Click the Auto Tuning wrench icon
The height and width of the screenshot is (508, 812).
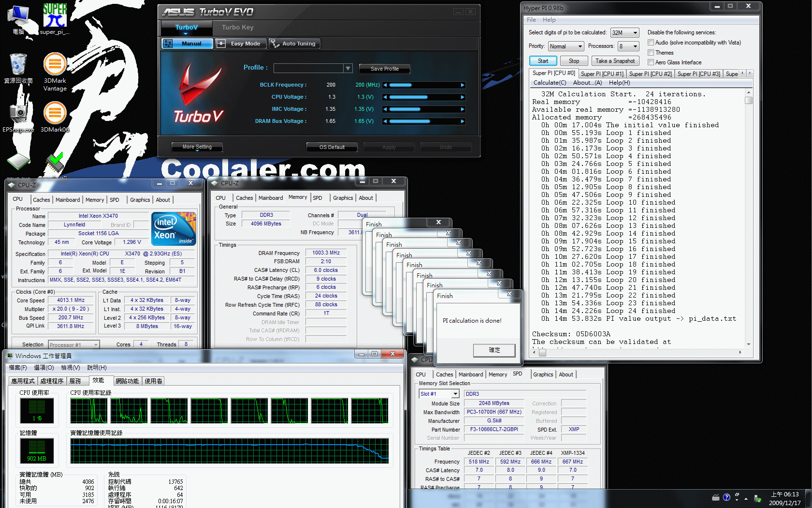[x=275, y=44]
